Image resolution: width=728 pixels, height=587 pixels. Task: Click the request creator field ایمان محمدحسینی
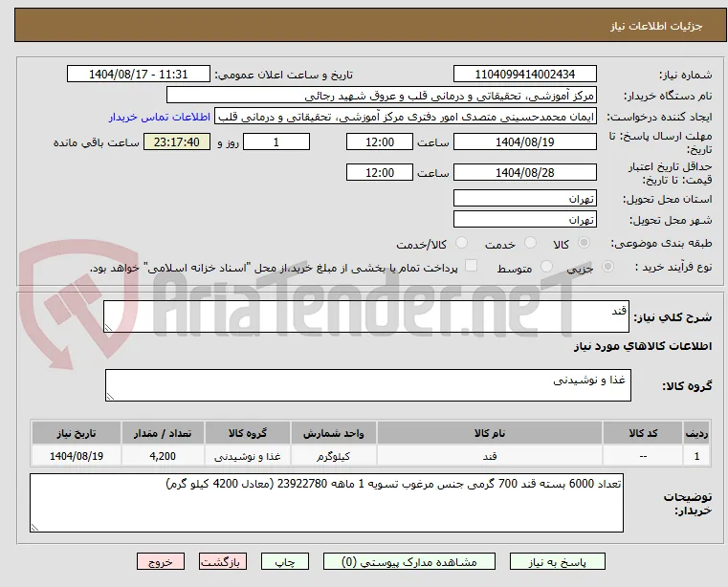pyautogui.click(x=406, y=117)
